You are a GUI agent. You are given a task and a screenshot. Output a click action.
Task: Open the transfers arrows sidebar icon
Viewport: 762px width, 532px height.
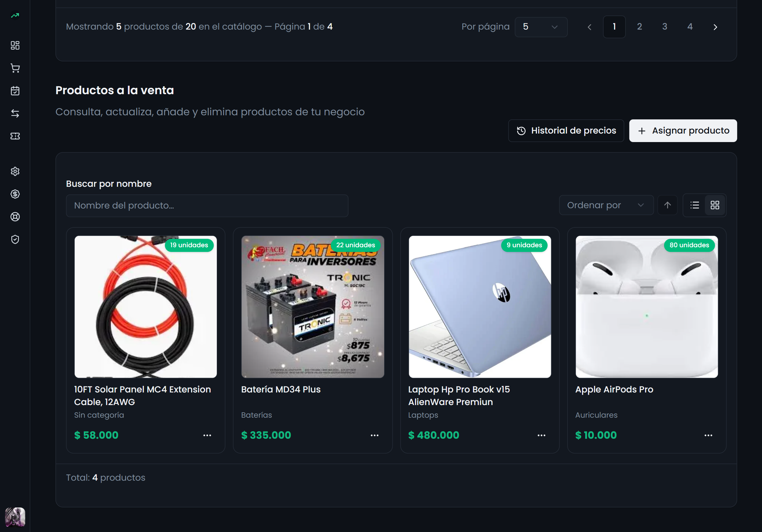point(15,113)
